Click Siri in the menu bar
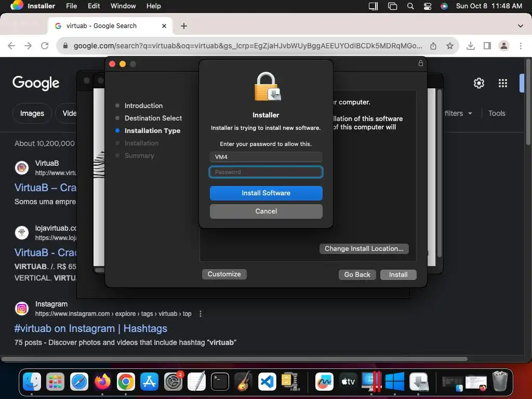The width and height of the screenshot is (532, 399). [x=444, y=6]
